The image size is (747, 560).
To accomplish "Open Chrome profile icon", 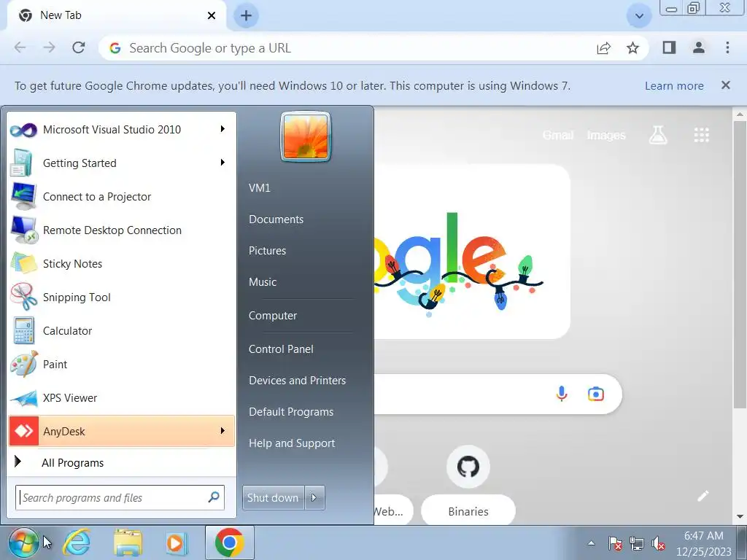I will pos(698,47).
